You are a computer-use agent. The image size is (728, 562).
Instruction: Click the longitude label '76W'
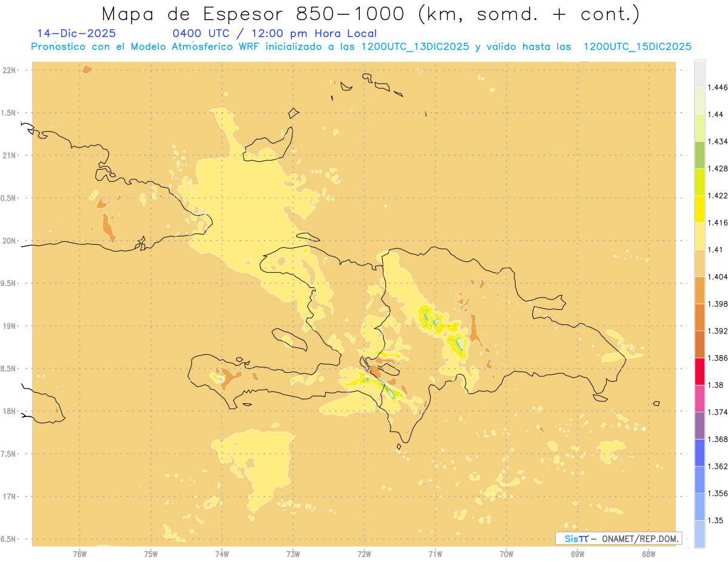coord(79,554)
